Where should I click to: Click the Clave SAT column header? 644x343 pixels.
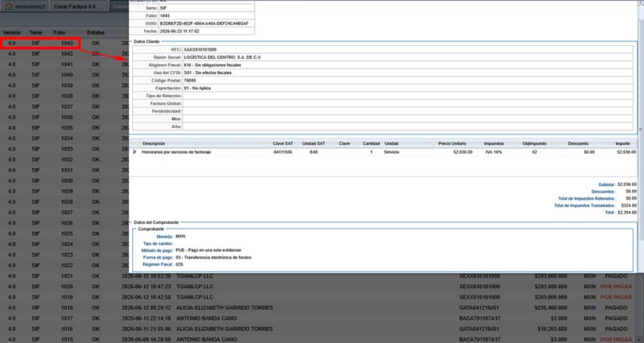tap(283, 143)
